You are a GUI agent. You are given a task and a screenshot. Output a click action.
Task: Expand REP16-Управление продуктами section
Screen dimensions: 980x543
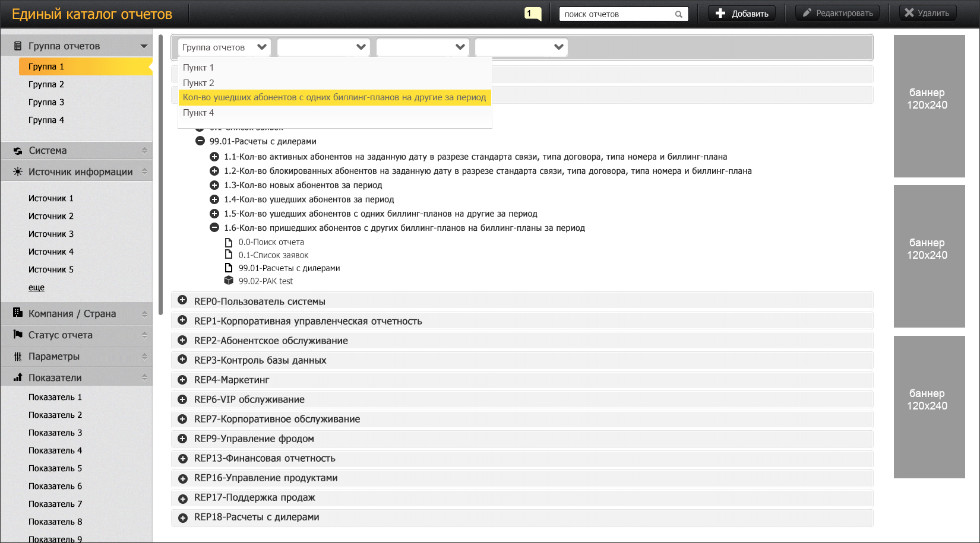coord(182,478)
